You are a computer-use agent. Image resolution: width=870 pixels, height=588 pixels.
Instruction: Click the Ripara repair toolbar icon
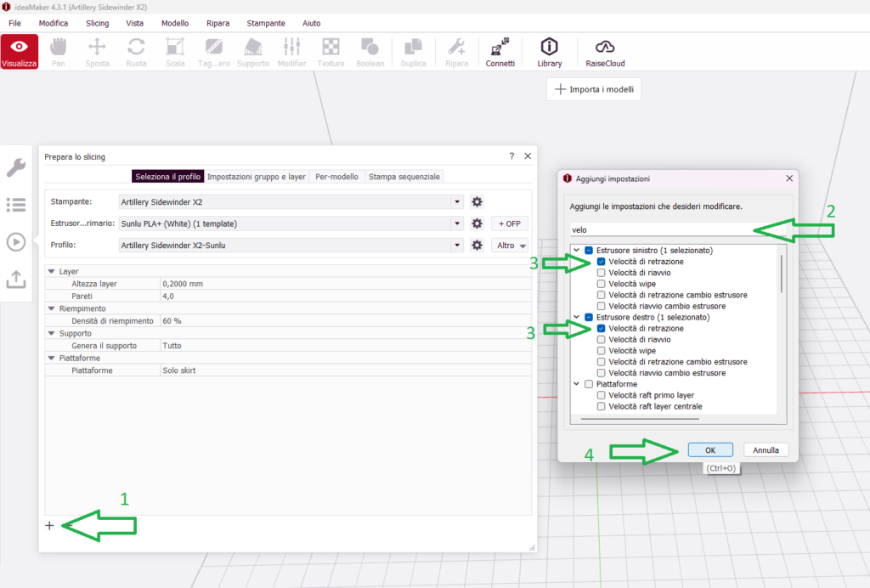point(456,52)
